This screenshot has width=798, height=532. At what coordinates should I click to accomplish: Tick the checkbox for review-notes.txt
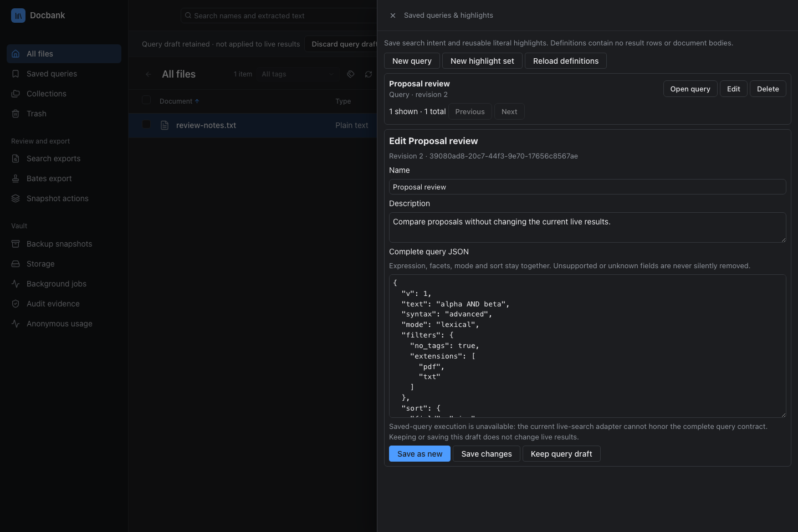[146, 125]
